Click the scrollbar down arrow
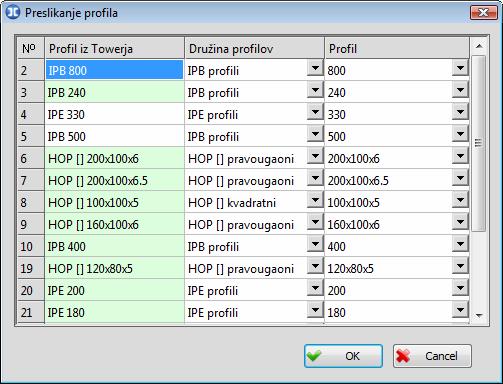 point(479,315)
